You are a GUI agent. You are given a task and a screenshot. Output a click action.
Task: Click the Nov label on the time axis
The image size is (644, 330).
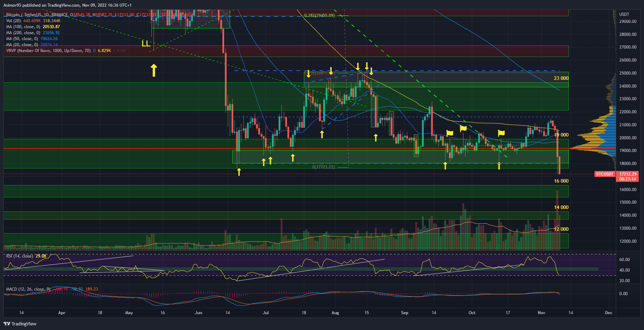tap(541, 313)
